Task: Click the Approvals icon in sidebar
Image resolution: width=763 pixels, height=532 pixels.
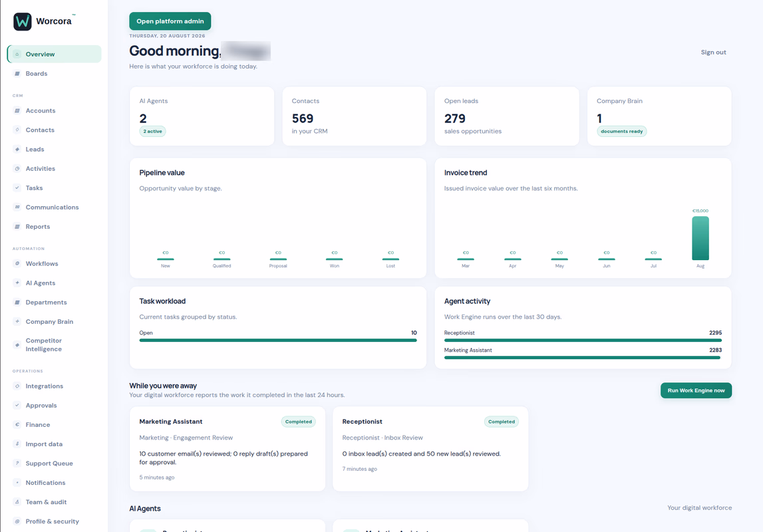Action: (x=17, y=405)
